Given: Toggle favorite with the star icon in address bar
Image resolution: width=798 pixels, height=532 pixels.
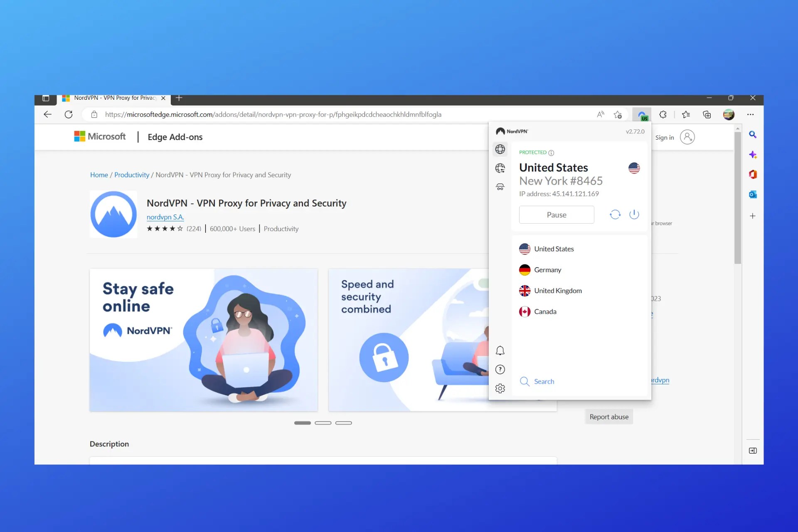Looking at the screenshot, I should 618,114.
